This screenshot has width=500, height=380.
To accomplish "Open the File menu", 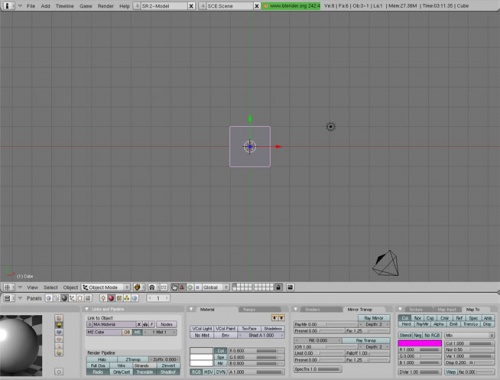I will (31, 6).
